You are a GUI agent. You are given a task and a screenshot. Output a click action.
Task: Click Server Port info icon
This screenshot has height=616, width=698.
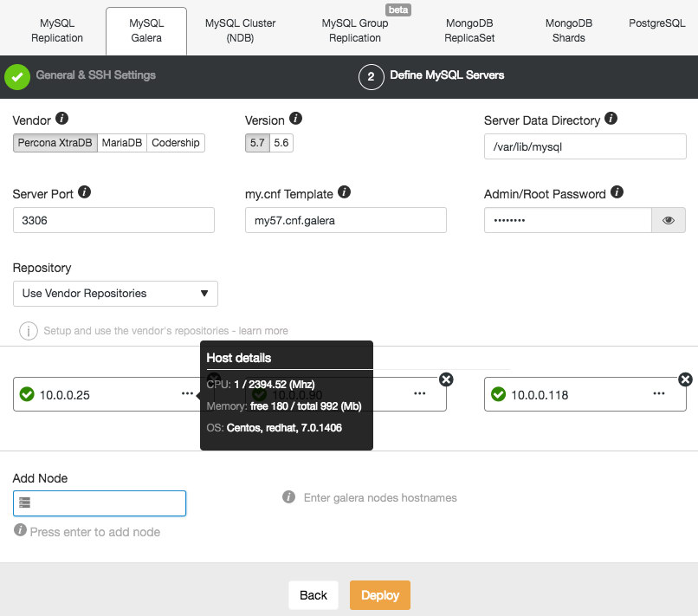[x=84, y=192]
